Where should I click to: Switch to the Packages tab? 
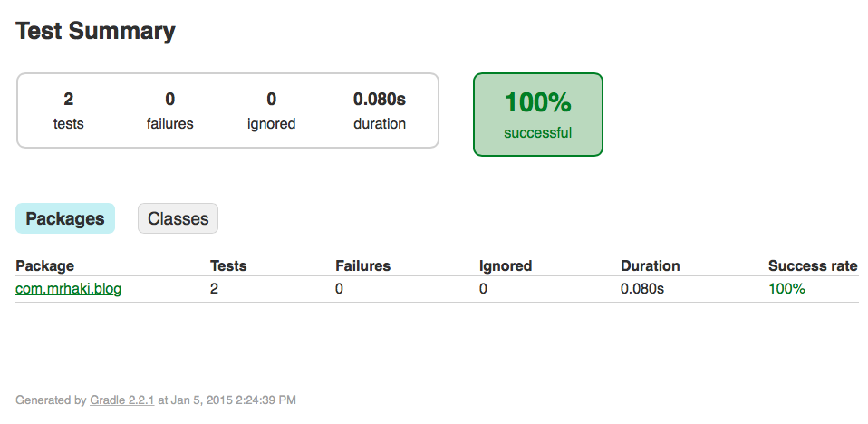64,218
